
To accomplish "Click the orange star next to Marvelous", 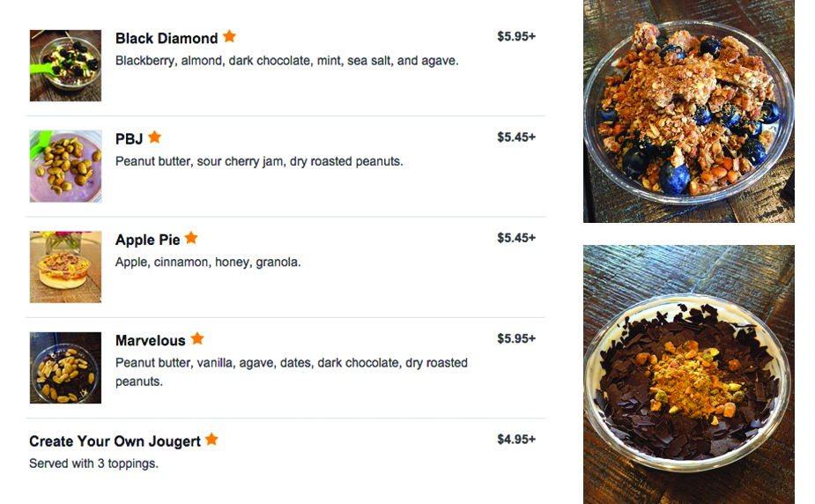I will click(197, 338).
